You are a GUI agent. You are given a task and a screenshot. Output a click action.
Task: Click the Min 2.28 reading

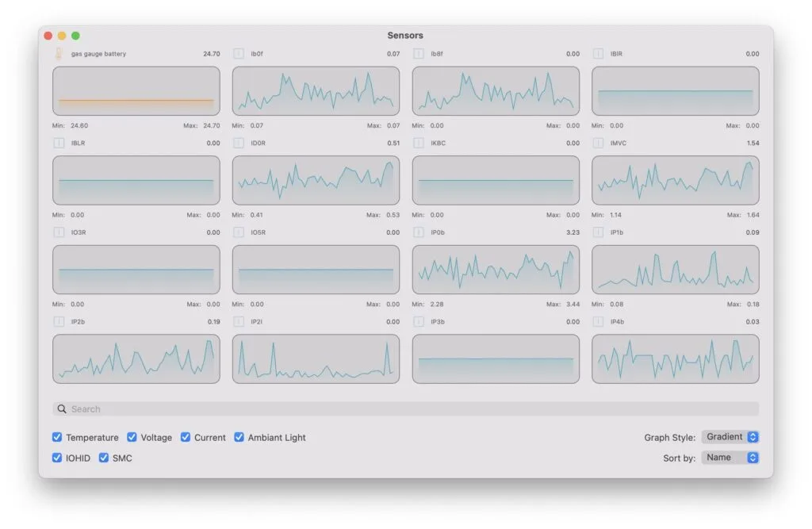[427, 304]
